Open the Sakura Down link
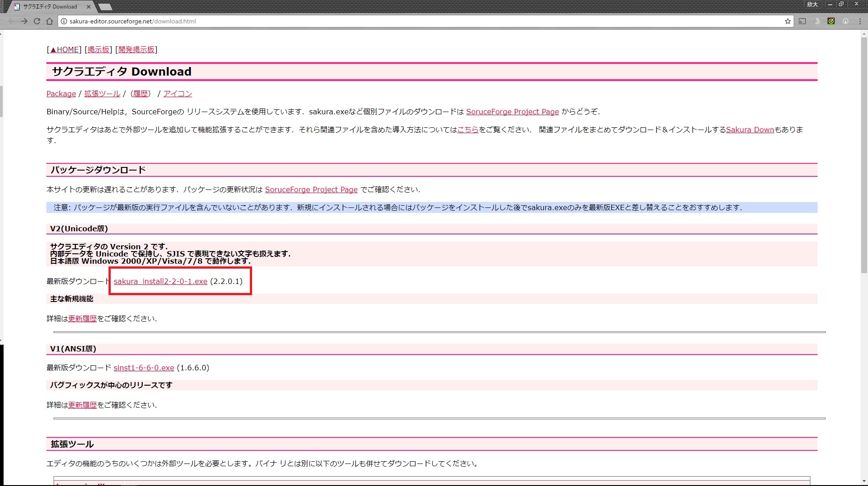Viewport: 868px width, 486px height. (750, 130)
